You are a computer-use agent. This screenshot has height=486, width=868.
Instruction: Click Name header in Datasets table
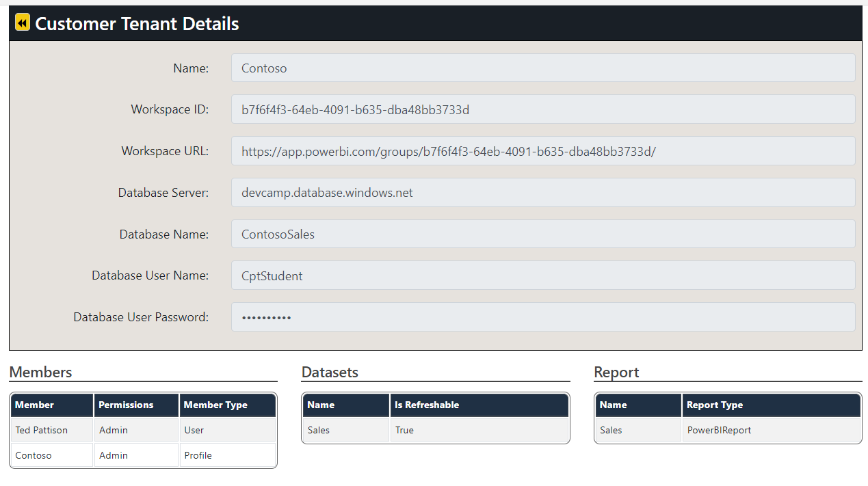tap(346, 405)
